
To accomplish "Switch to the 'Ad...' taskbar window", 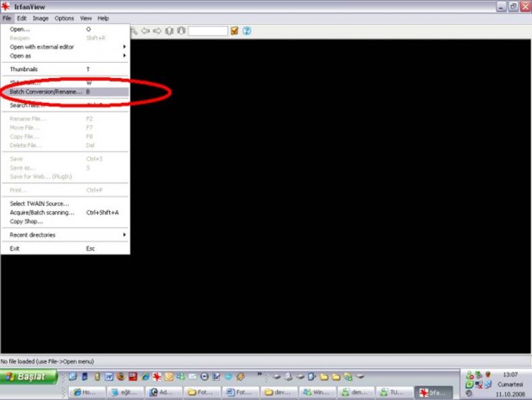I will pyautogui.click(x=164, y=392).
